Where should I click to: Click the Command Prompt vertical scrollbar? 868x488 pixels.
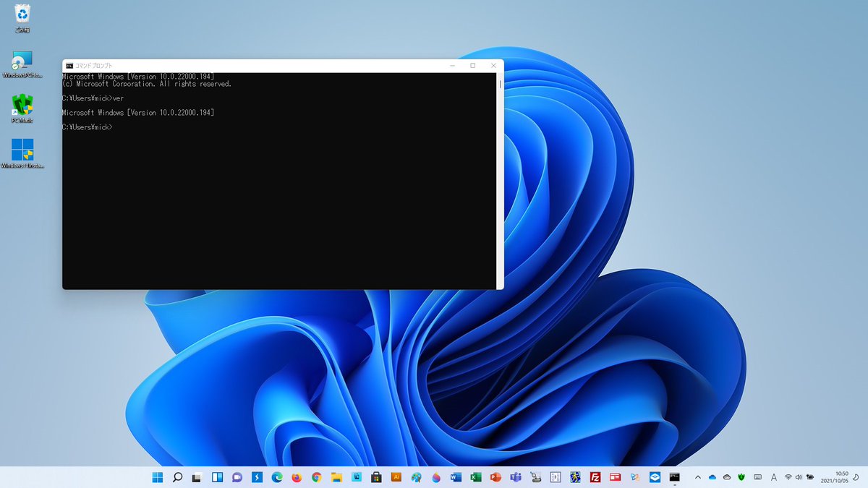coord(500,180)
